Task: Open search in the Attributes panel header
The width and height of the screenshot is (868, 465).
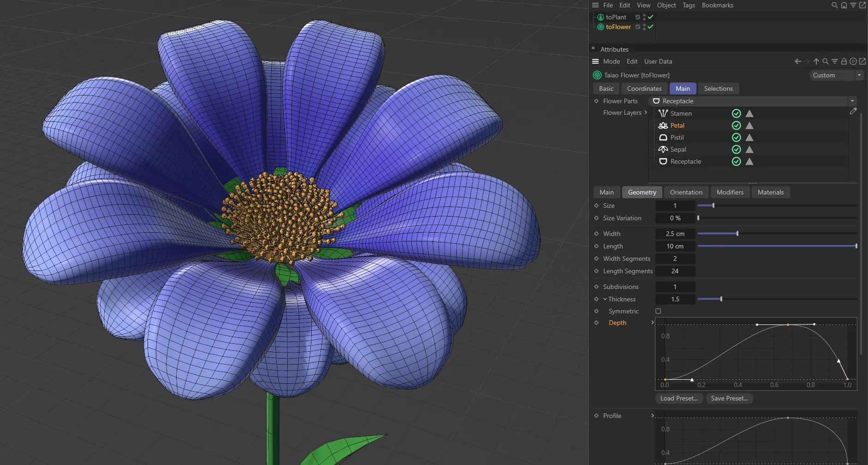Action: pos(825,61)
